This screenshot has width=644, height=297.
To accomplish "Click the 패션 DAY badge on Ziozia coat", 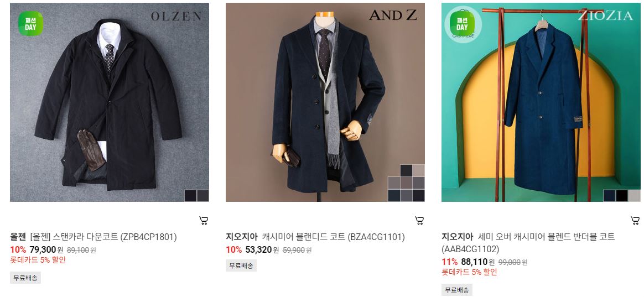I will tap(462, 23).
